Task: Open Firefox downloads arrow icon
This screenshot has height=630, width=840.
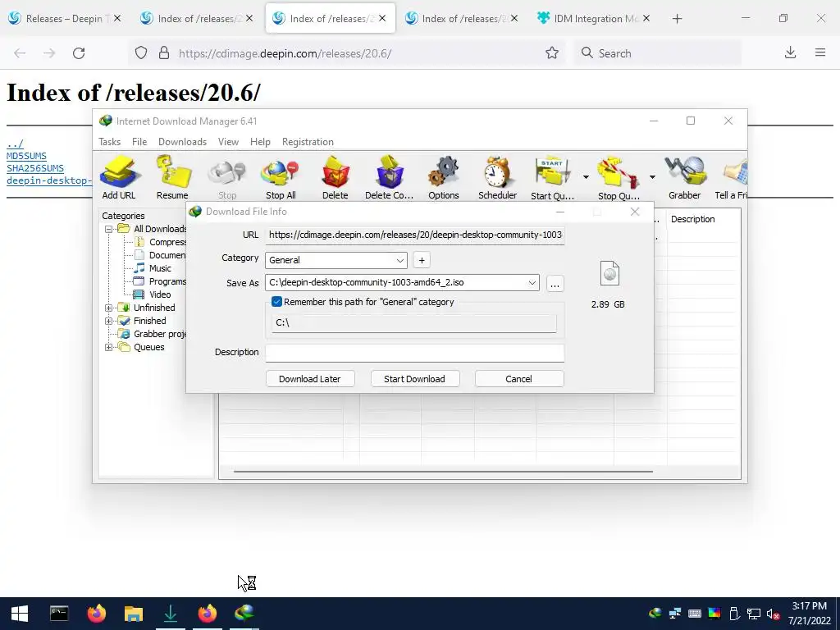Action: 790,52
